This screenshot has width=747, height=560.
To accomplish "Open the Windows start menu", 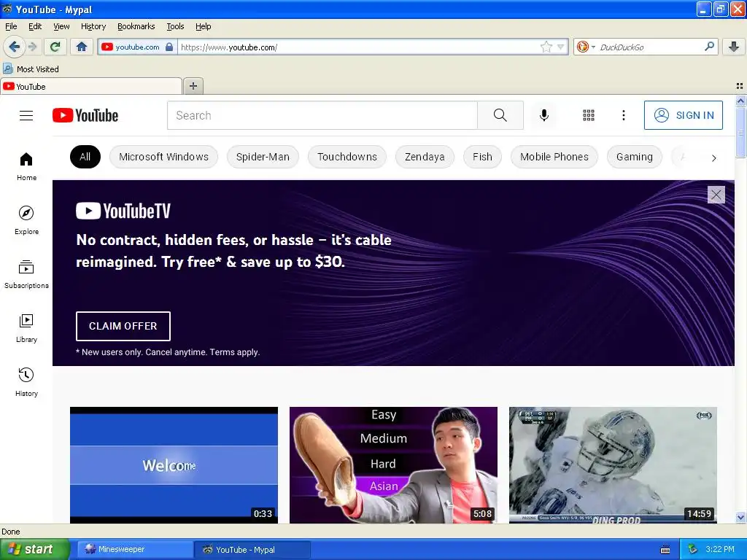I will (x=35, y=549).
